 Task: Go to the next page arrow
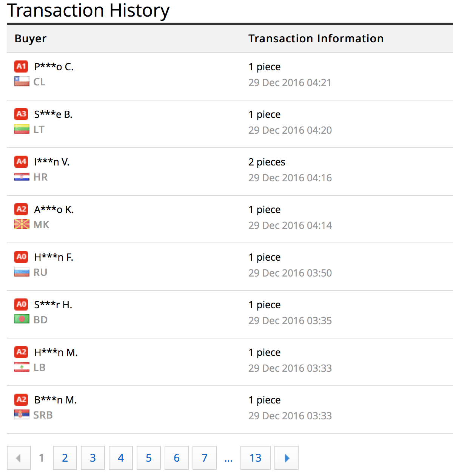point(287,458)
